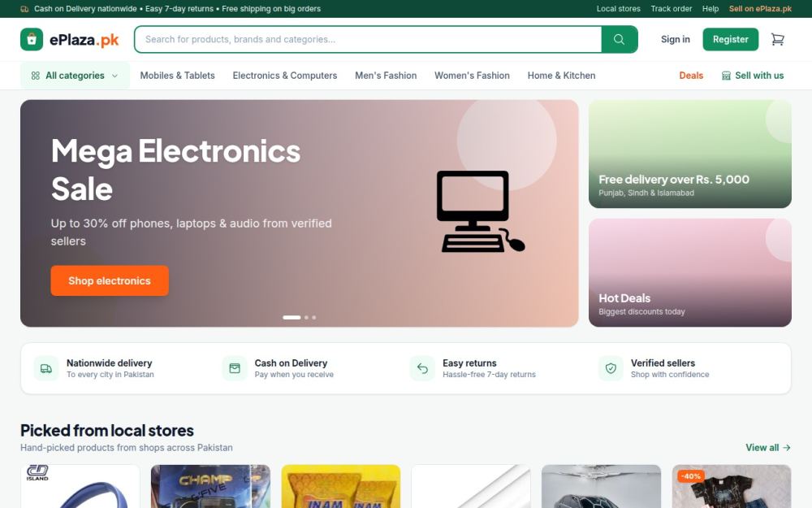Image resolution: width=812 pixels, height=508 pixels.
Task: Open the Home & Kitchen category
Action: pyautogui.click(x=561, y=76)
